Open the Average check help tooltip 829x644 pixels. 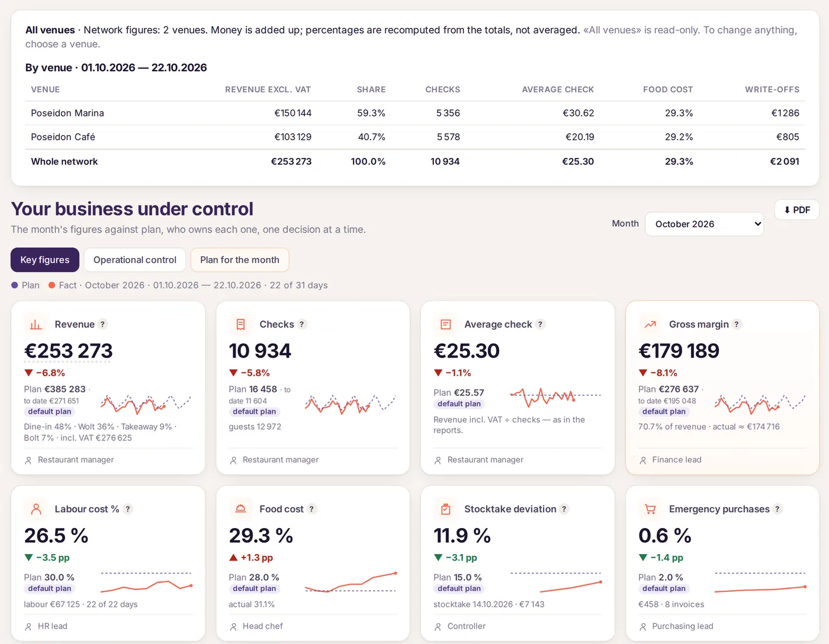pyautogui.click(x=540, y=324)
